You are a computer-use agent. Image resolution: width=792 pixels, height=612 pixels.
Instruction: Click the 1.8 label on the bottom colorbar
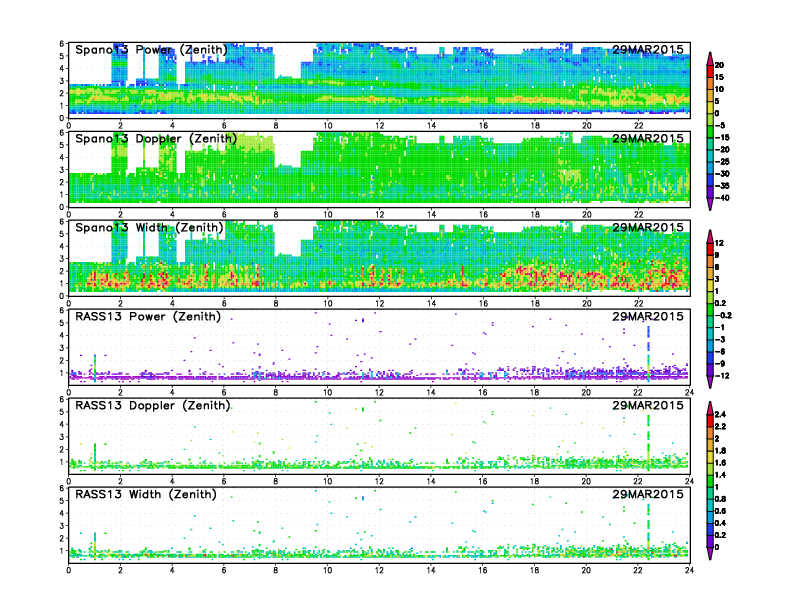pos(720,450)
